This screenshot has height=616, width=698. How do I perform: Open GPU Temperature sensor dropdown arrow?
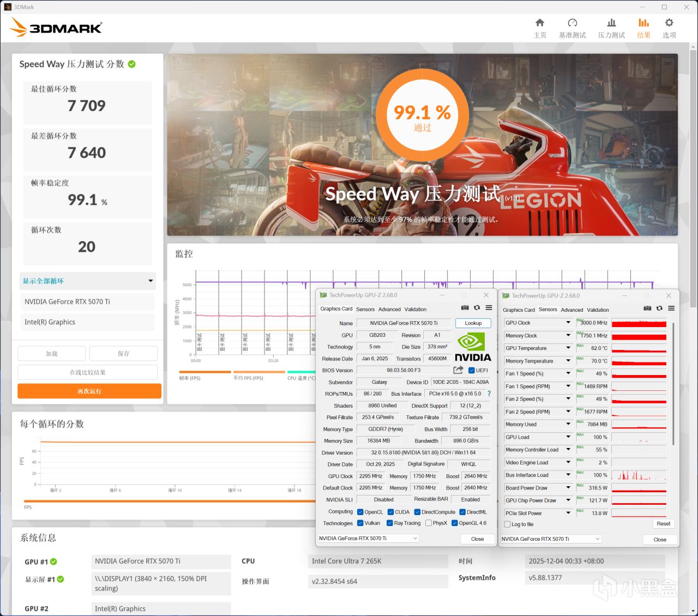pos(568,348)
